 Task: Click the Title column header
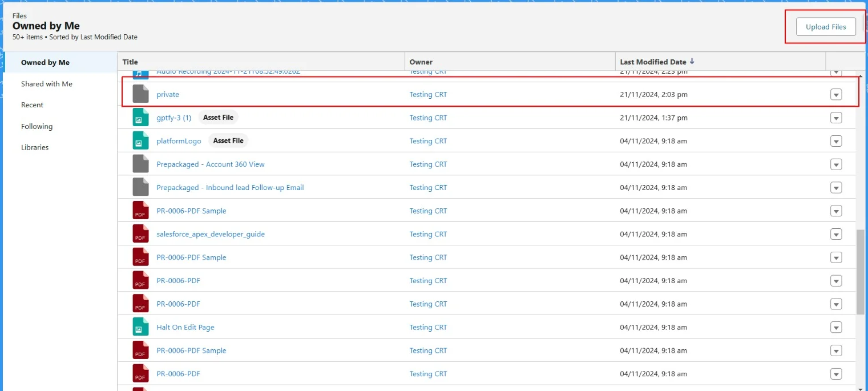click(x=130, y=62)
